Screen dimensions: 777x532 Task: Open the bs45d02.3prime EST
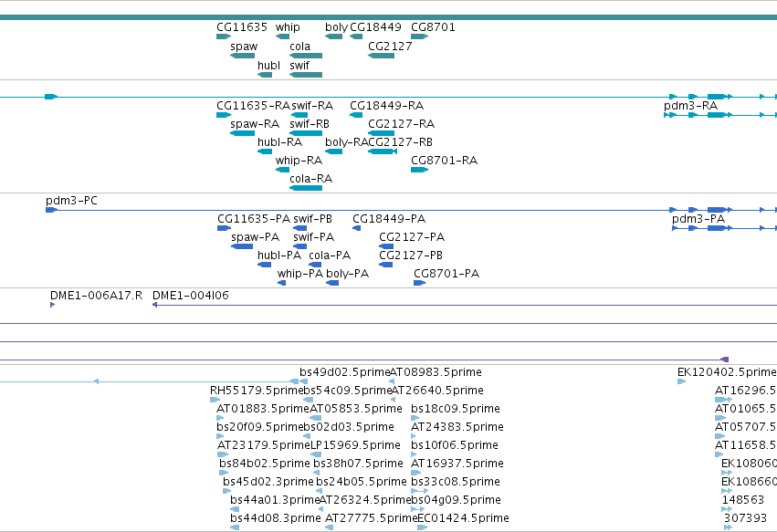(227, 491)
